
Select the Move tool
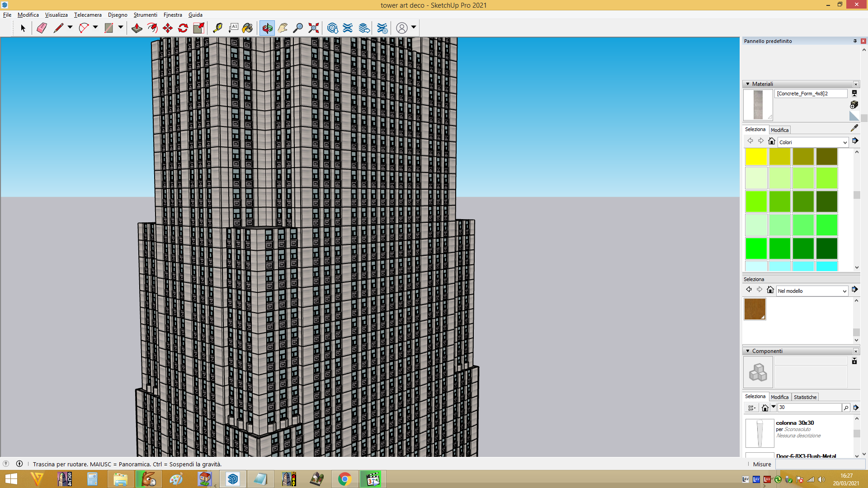coord(168,28)
